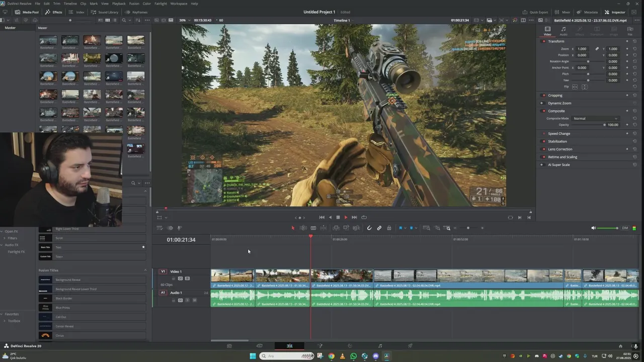The height and width of the screenshot is (362, 644).
Task: Select the arrow Selection mode tool
Action: click(293, 228)
